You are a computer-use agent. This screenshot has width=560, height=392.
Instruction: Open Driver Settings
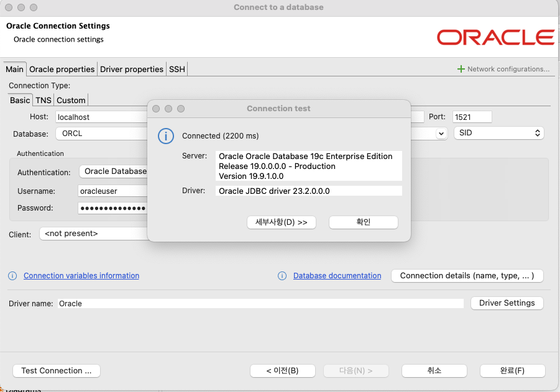pos(507,303)
